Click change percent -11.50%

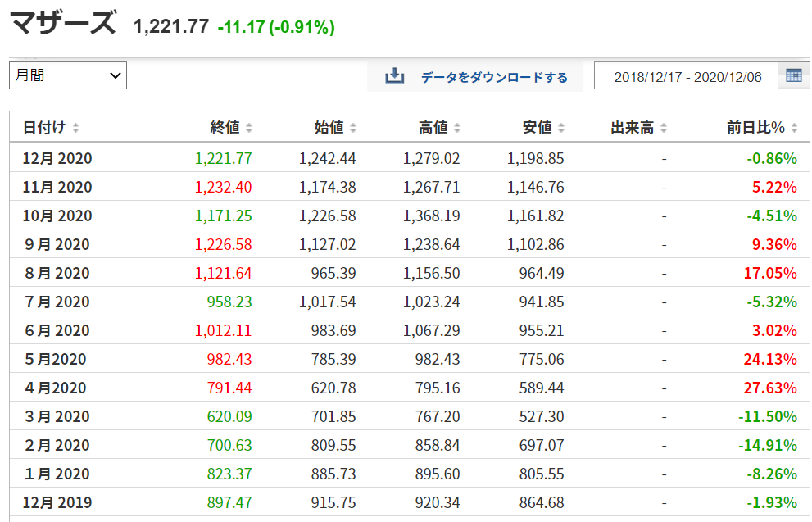[768, 416]
